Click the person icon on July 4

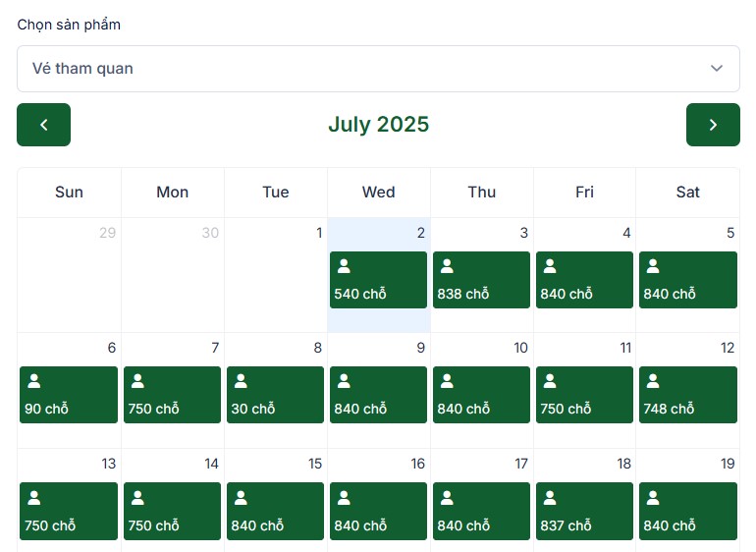[550, 266]
